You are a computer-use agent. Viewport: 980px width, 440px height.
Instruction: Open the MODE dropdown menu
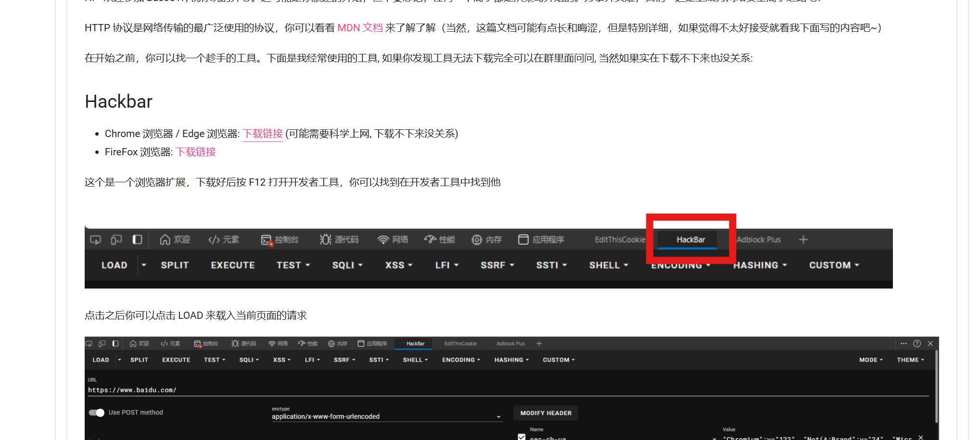[871, 360]
